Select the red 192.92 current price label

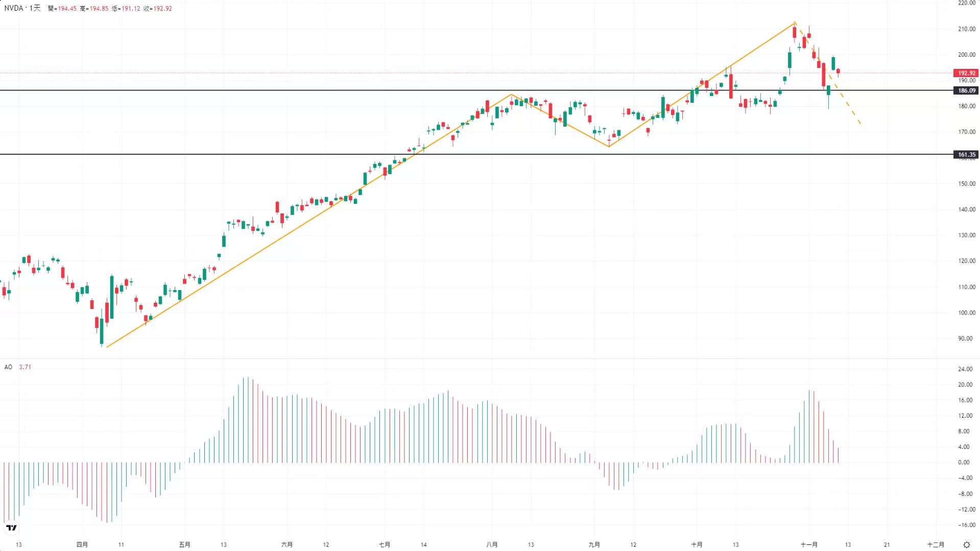pos(966,73)
